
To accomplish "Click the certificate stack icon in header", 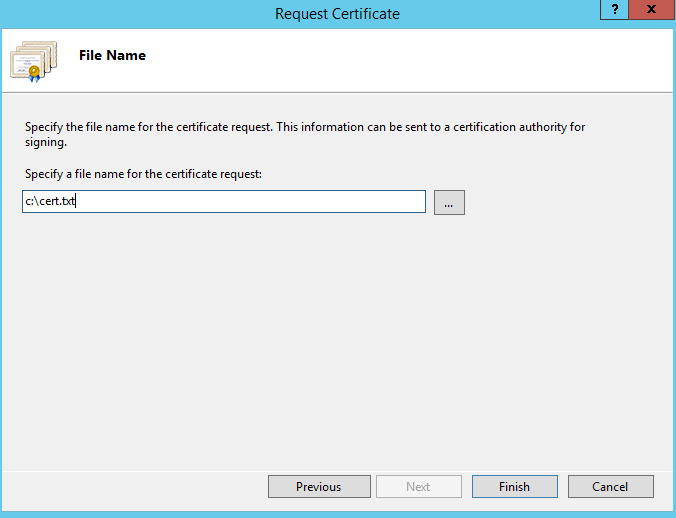I will [x=34, y=61].
